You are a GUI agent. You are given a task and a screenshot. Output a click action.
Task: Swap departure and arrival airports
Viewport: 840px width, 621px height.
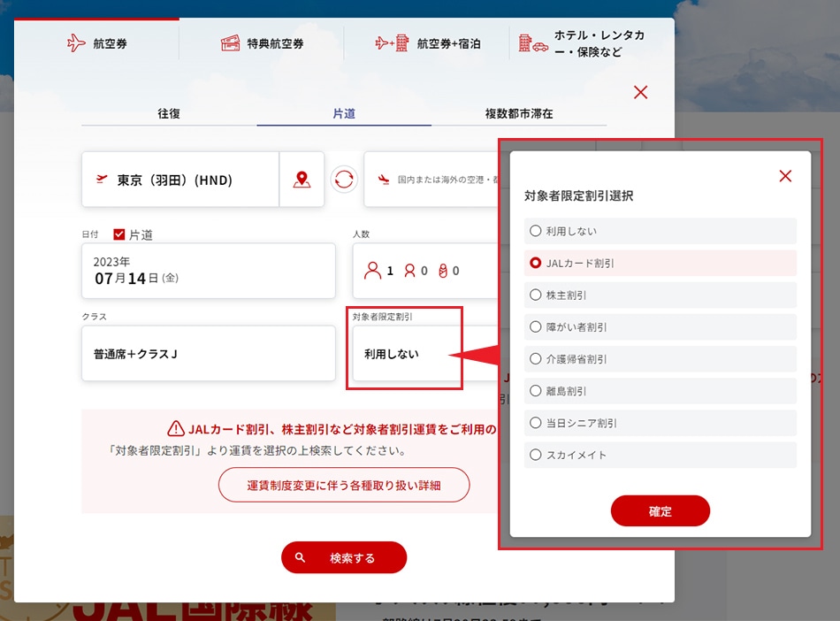(344, 180)
